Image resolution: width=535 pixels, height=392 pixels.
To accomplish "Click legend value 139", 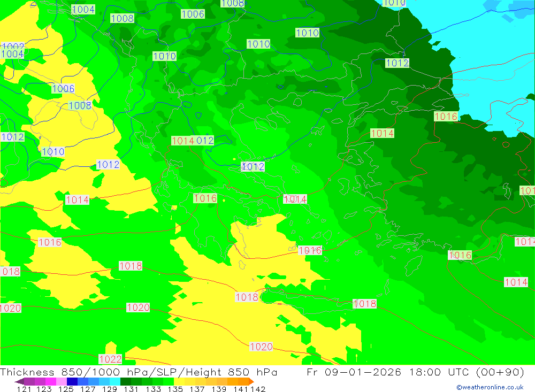I will (x=219, y=389).
